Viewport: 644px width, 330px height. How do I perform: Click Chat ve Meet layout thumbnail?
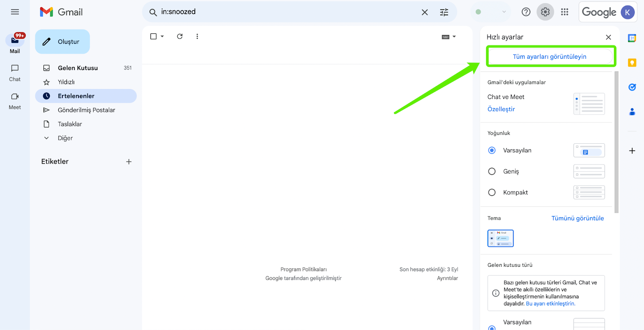pos(589,104)
